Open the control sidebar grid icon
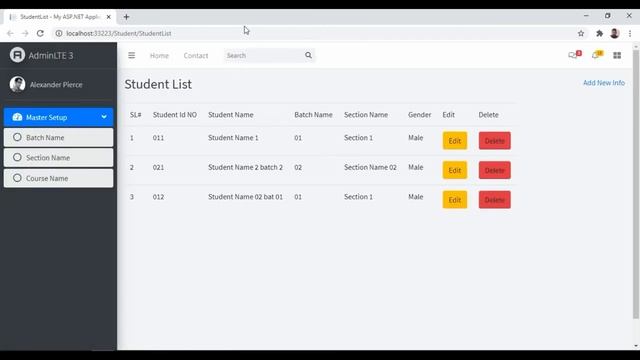Screen dimensions: 640x360 pyautogui.click(x=617, y=55)
